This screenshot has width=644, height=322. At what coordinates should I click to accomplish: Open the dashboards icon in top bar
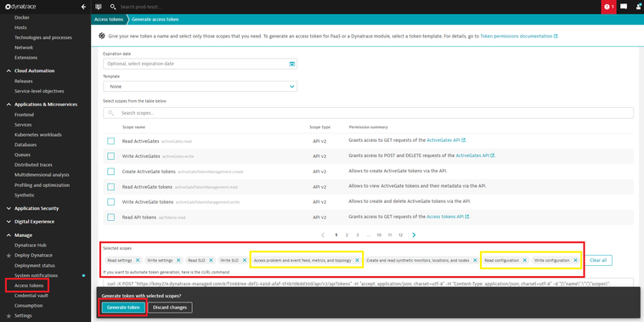99,7
